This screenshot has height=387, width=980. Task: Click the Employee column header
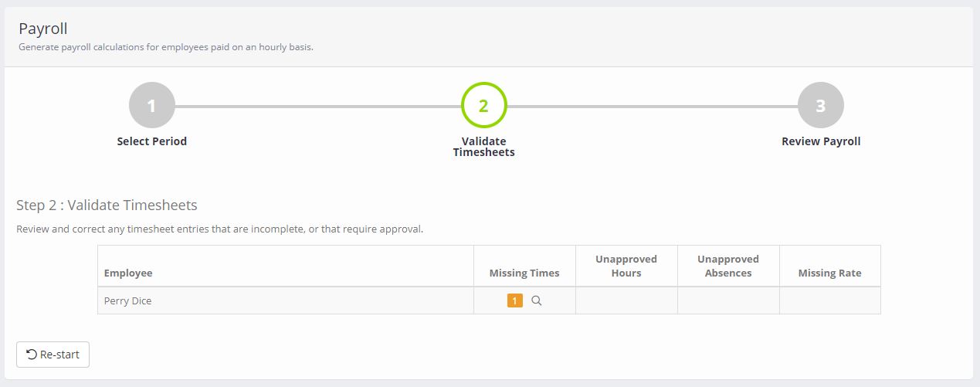click(128, 273)
